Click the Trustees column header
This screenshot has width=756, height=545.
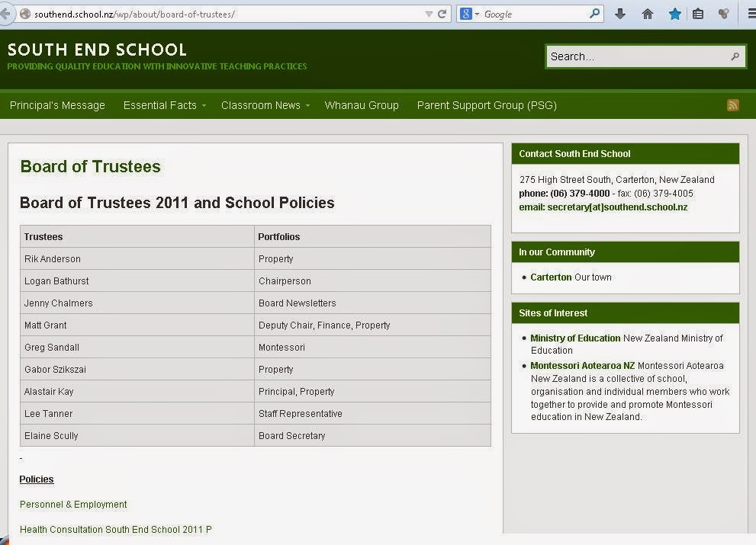click(137, 236)
